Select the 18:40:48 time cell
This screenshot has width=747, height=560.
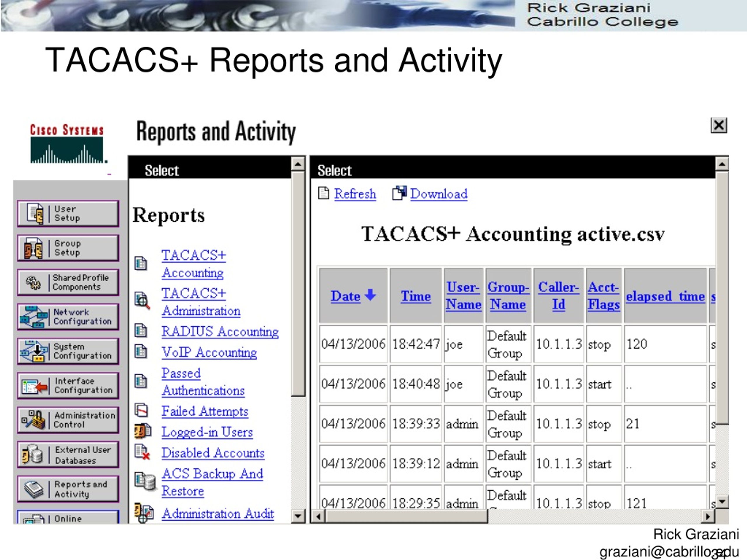[x=416, y=384]
